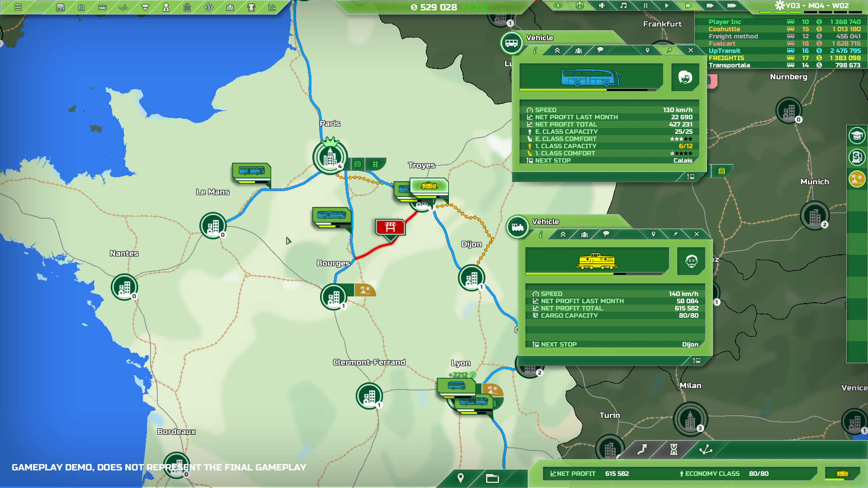Screen dimensions: 868x488
Task: Select the red blocked track marker
Action: click(390, 227)
